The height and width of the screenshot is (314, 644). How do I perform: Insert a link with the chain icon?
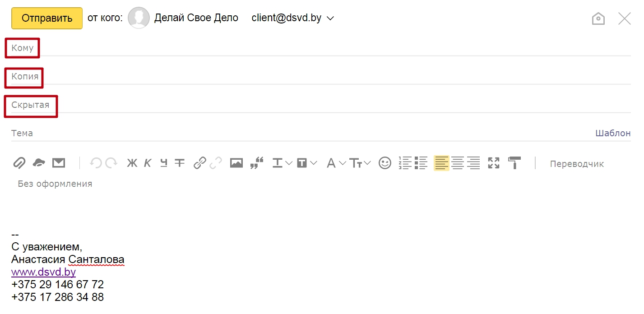[199, 163]
